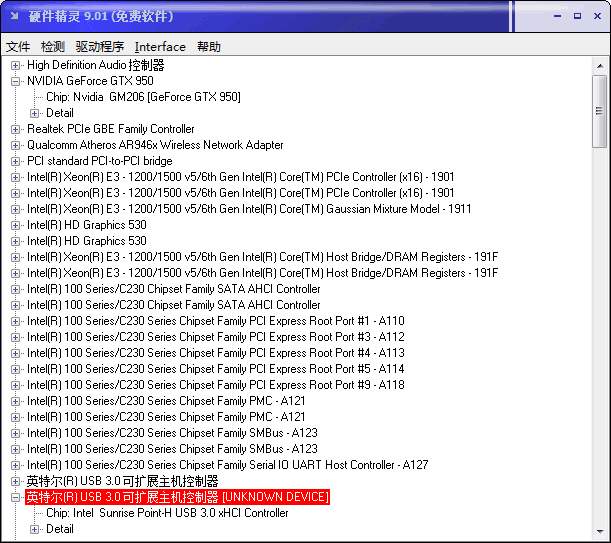Screen dimensions: 611x543
Task: Expand Qualcomm Atheros AR946x adapter node
Action: point(15,145)
